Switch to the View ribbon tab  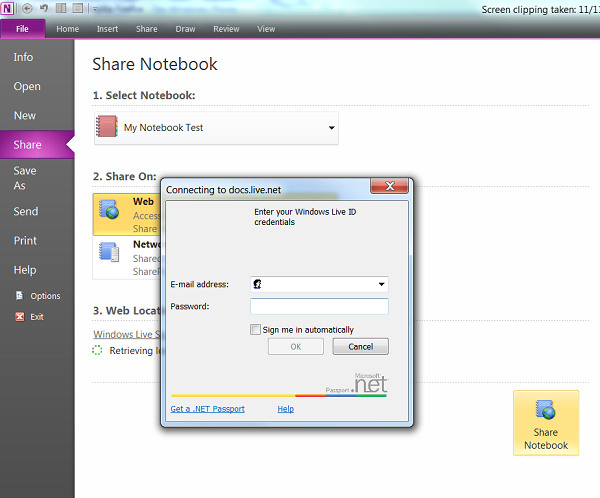coord(266,29)
